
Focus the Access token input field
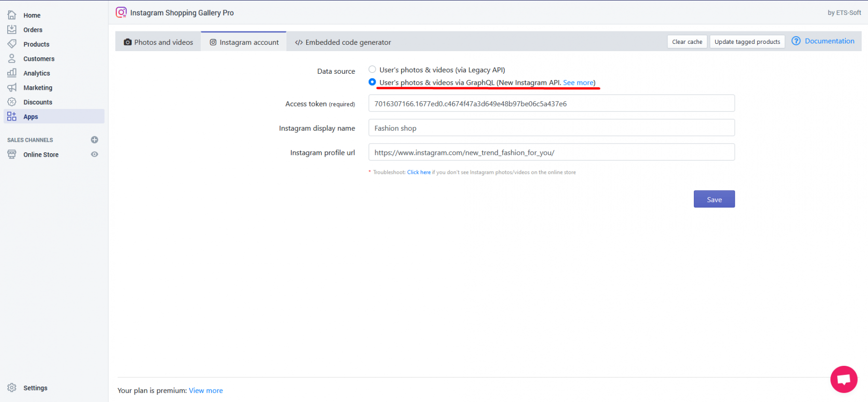(x=552, y=103)
